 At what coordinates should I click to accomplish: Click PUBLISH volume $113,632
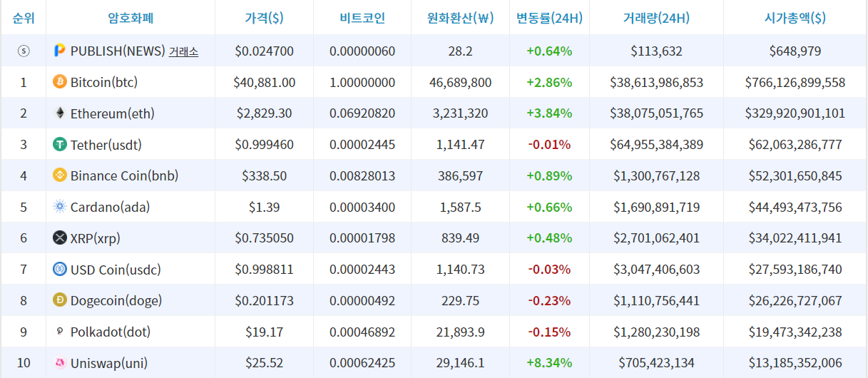(x=657, y=51)
